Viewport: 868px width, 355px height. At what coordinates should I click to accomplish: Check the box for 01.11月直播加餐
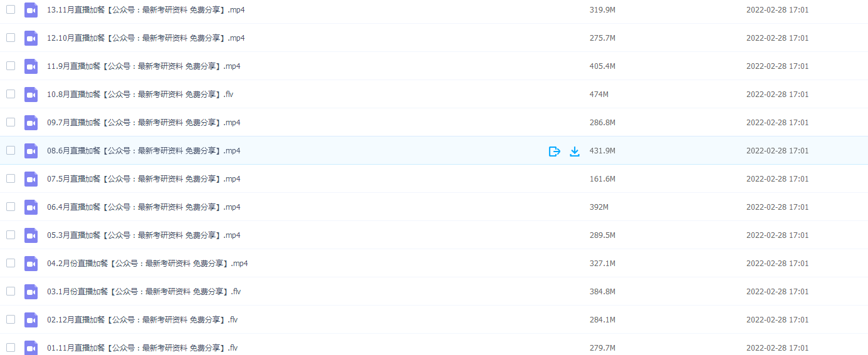click(x=11, y=347)
